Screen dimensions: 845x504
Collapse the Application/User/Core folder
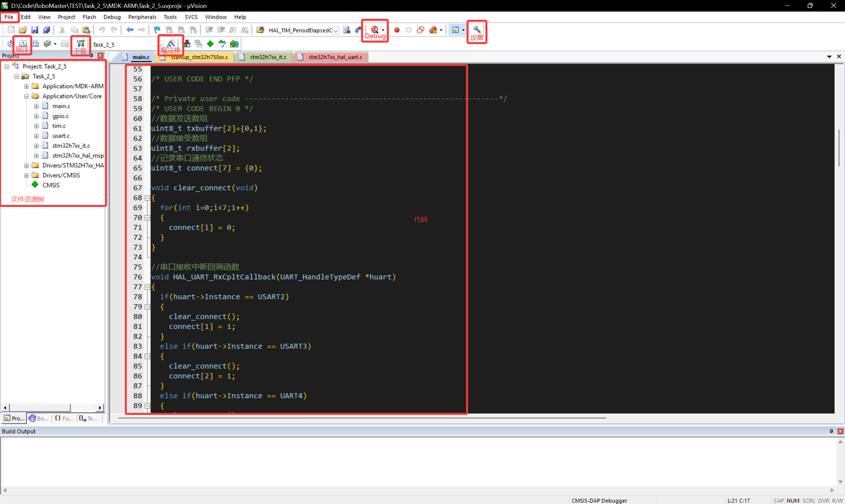(x=26, y=96)
